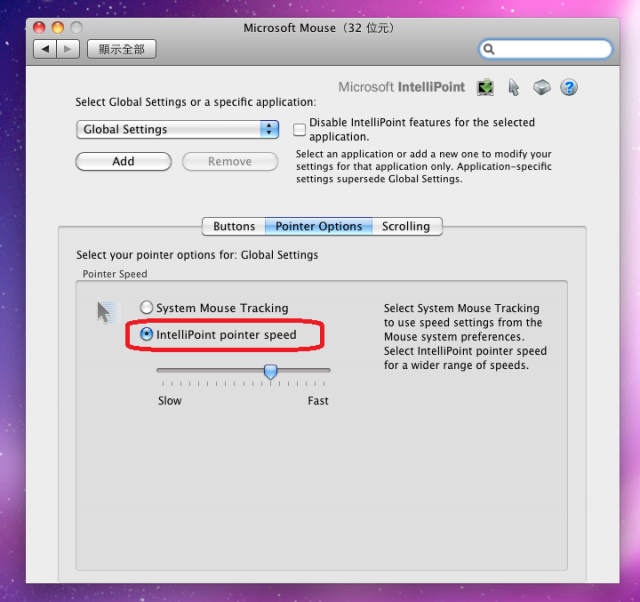
Task: Click the search input field
Action: coord(545,49)
